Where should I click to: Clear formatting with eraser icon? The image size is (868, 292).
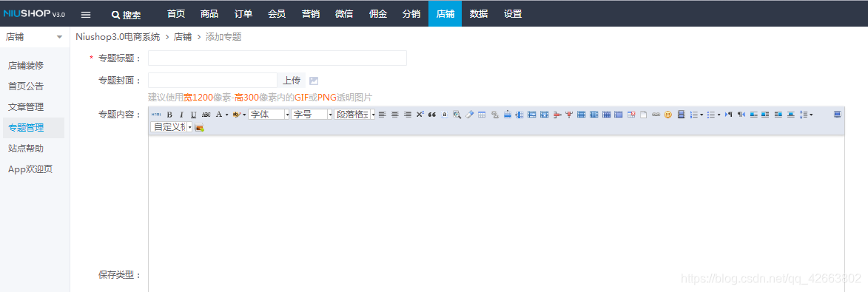click(469, 115)
